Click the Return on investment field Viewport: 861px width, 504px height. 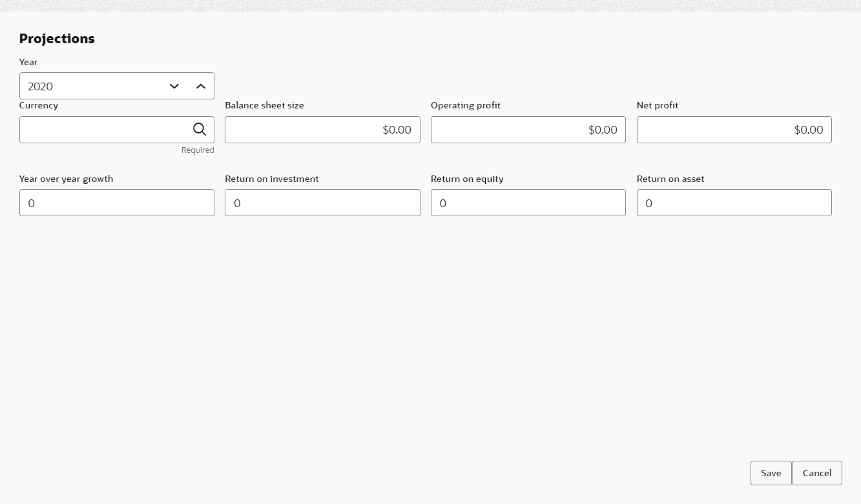322,203
